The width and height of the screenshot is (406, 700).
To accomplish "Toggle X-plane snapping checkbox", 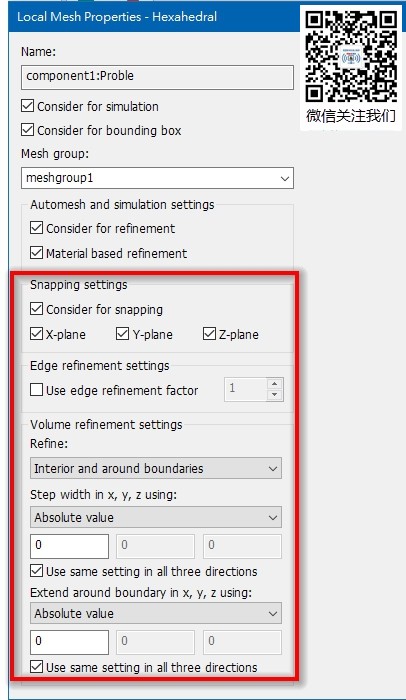I will (x=37, y=334).
